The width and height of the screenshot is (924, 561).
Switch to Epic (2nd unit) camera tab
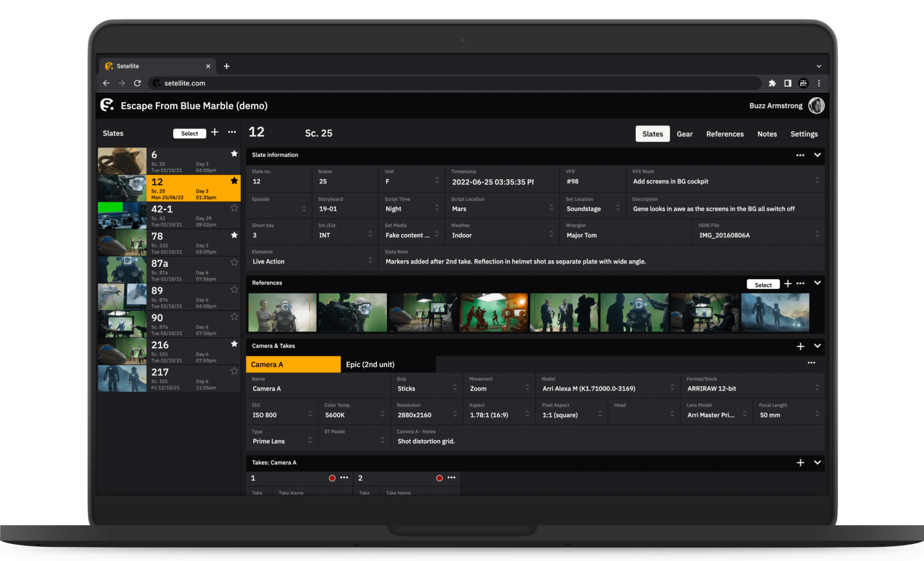point(370,364)
